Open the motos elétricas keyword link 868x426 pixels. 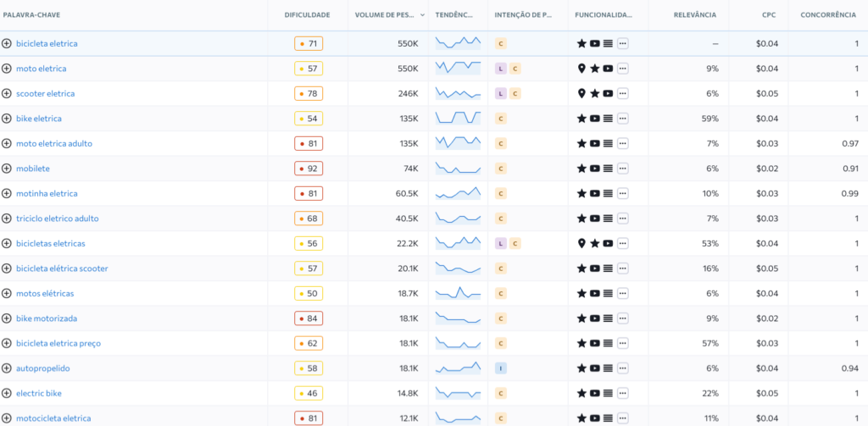pos(45,294)
